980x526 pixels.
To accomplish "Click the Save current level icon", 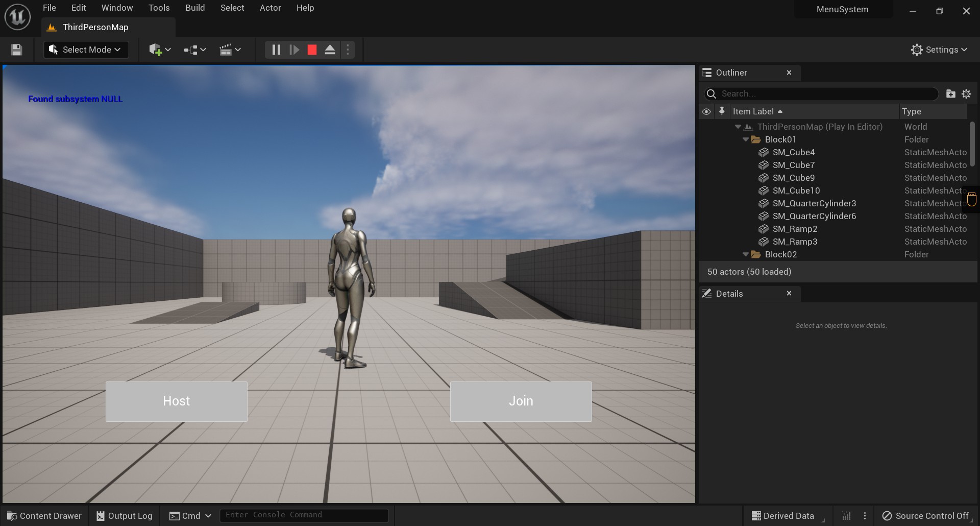I will click(x=16, y=50).
